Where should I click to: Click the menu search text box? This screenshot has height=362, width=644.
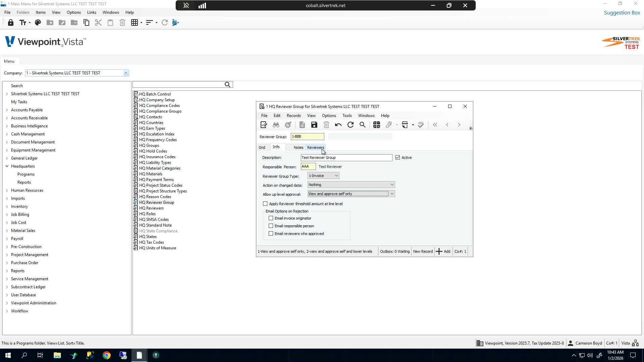pyautogui.click(x=178, y=84)
